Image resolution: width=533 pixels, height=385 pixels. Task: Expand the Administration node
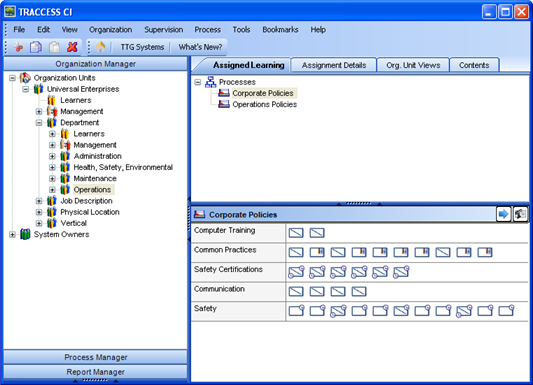coord(52,156)
